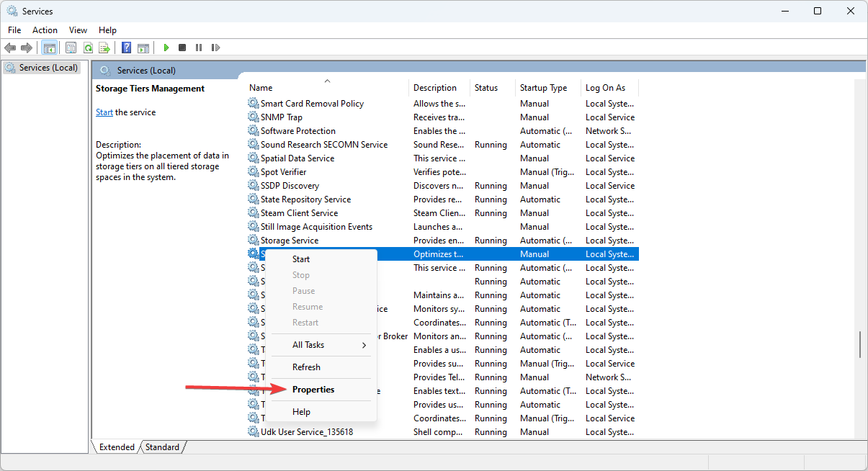This screenshot has width=868, height=471.
Task: Sort by the Startup Type column header
Action: point(543,88)
